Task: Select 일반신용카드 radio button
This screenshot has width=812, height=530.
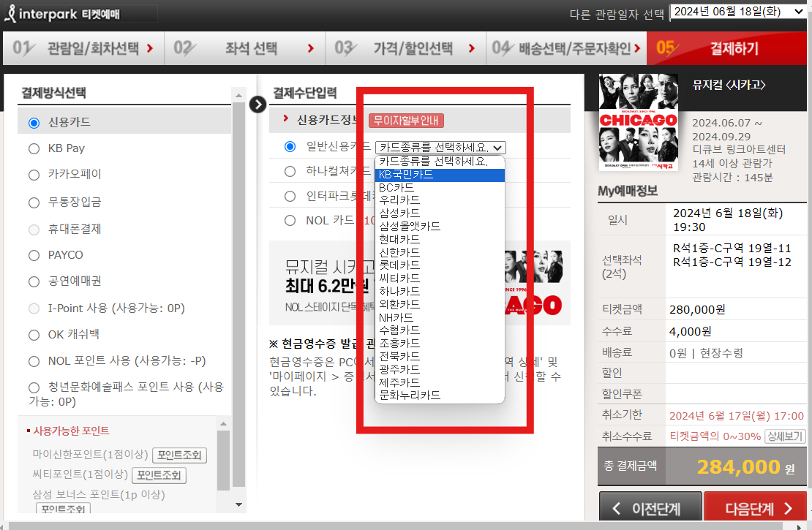Action: [x=290, y=146]
